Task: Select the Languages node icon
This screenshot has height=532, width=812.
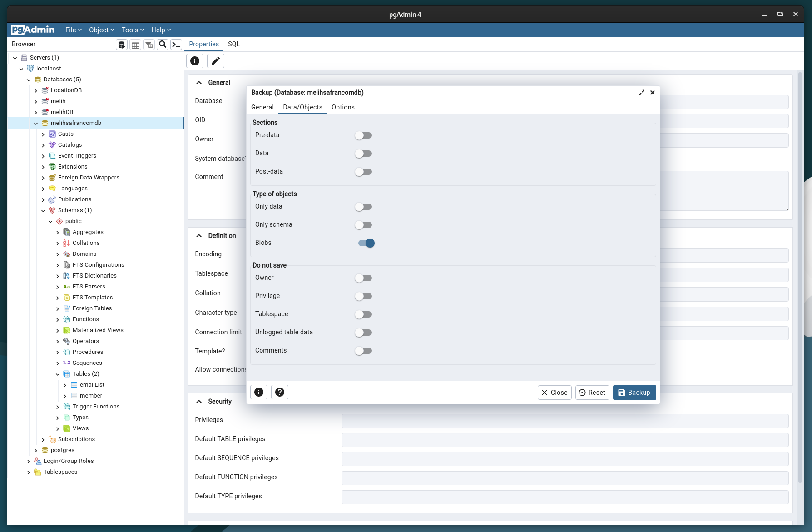Action: 52,189
